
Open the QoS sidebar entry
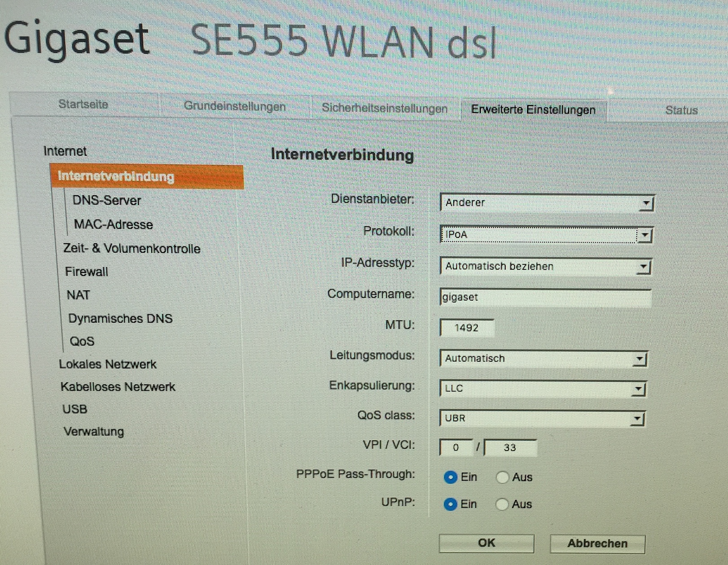[82, 341]
